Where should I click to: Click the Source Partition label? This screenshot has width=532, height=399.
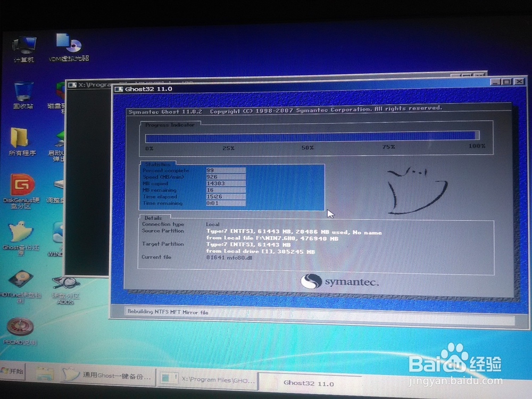coord(163,231)
